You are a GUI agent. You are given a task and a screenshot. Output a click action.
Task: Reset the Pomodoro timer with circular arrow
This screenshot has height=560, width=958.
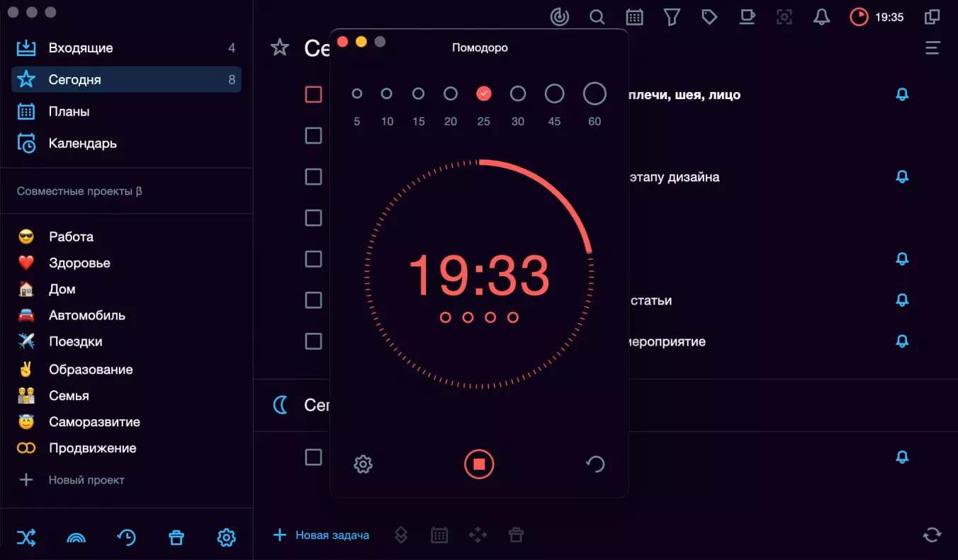[595, 464]
